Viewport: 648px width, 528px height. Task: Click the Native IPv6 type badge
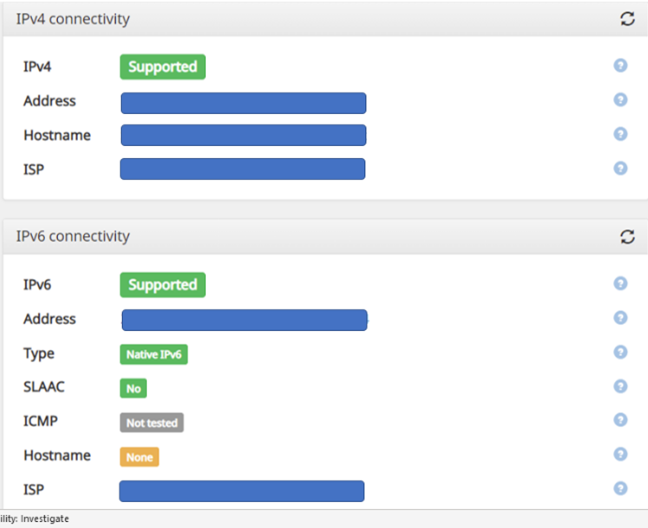coord(155,354)
